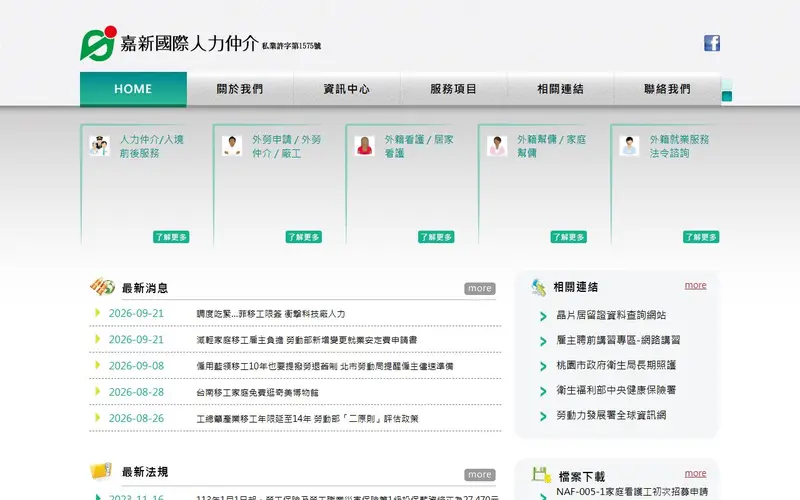Open the 勞動力發展署全球資訊網 link

point(611,415)
